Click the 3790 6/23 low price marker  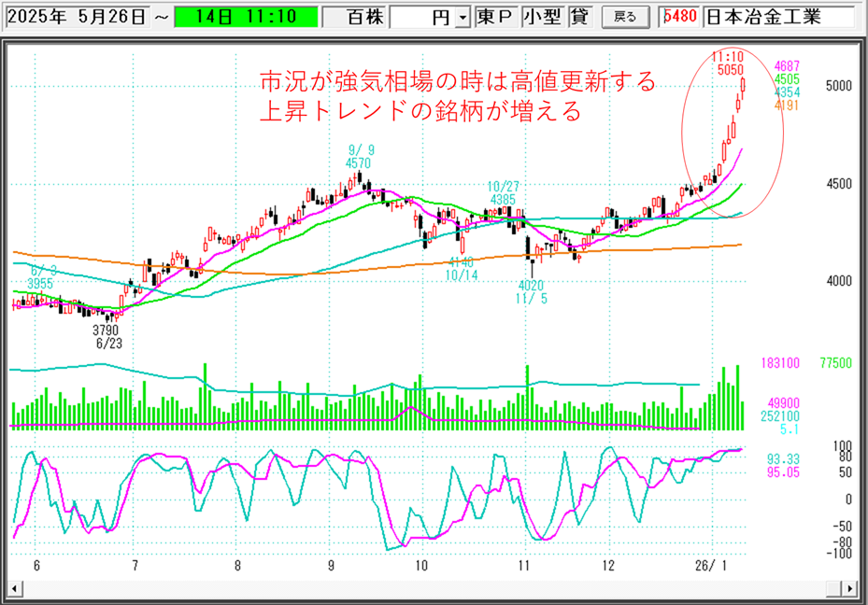(109, 336)
